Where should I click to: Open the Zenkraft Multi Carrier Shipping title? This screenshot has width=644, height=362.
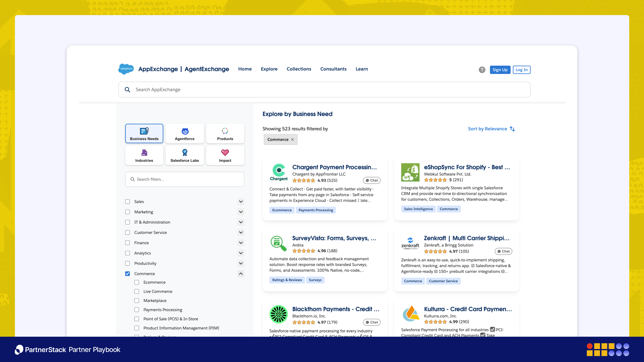467,238
